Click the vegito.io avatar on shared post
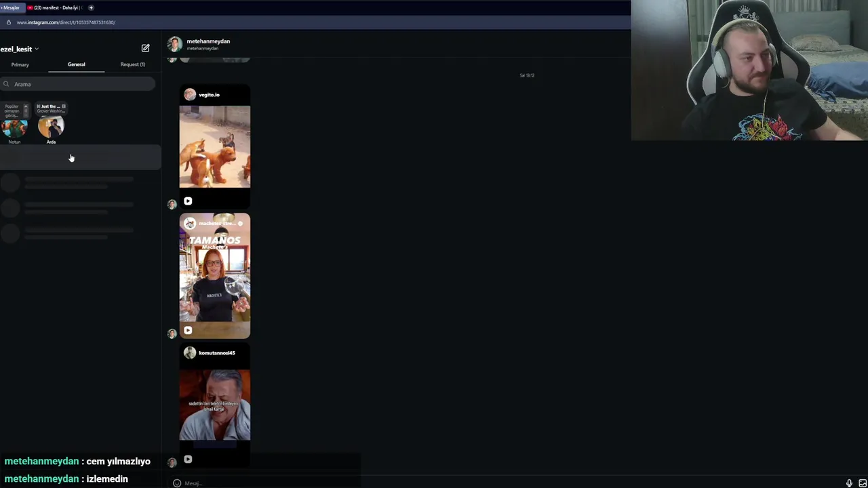 (x=189, y=95)
